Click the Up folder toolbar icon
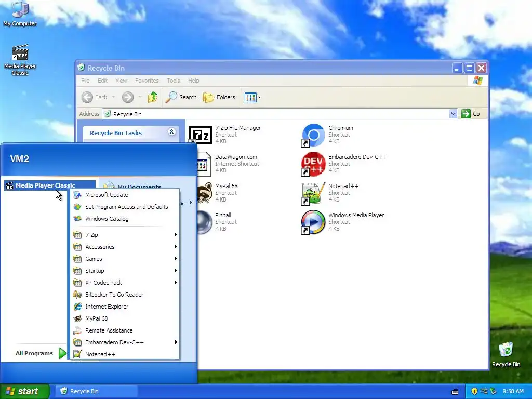Image resolution: width=532 pixels, height=399 pixels. pyautogui.click(x=152, y=97)
